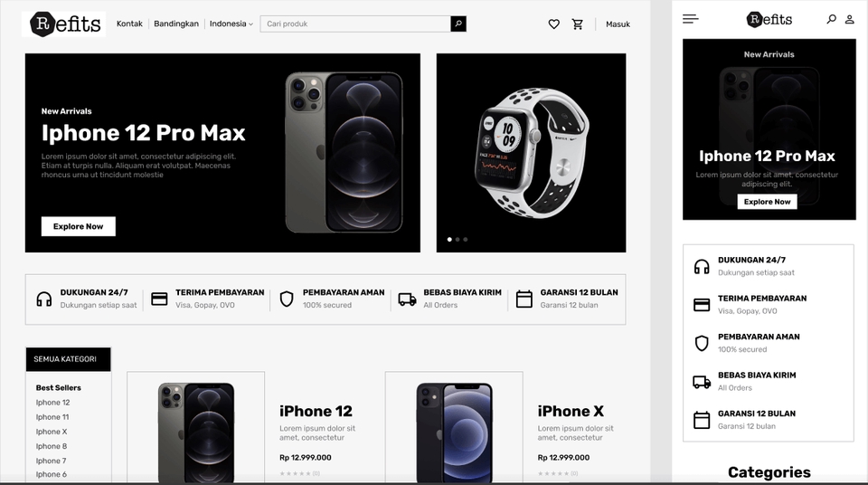Expand the Indonesia language dropdown

(231, 24)
